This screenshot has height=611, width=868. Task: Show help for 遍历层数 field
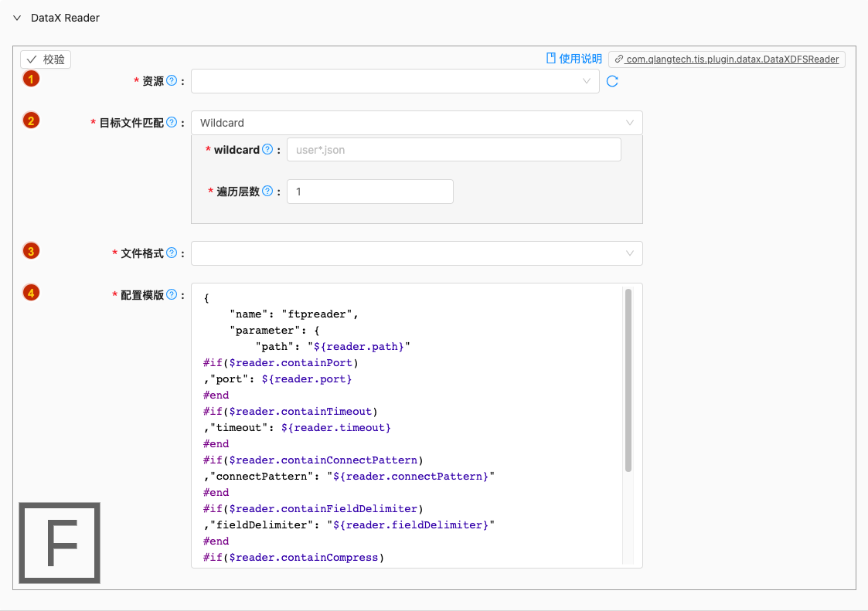[267, 192]
